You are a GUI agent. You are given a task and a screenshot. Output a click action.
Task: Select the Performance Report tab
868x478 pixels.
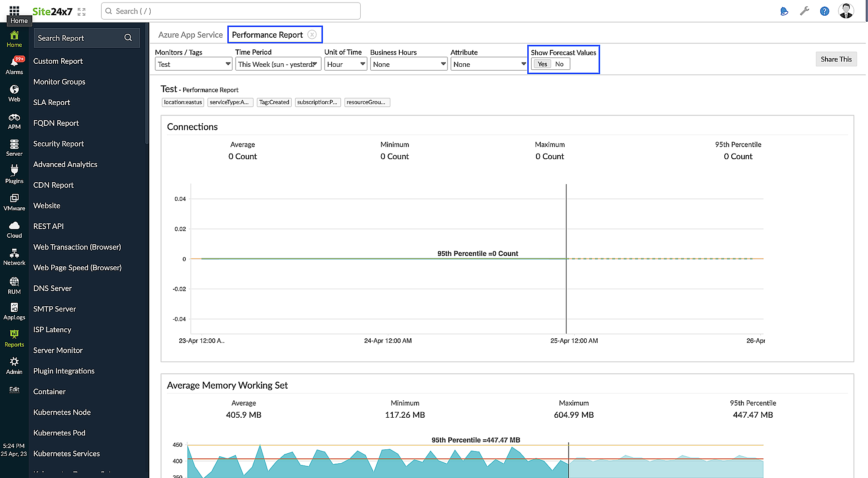tap(267, 35)
